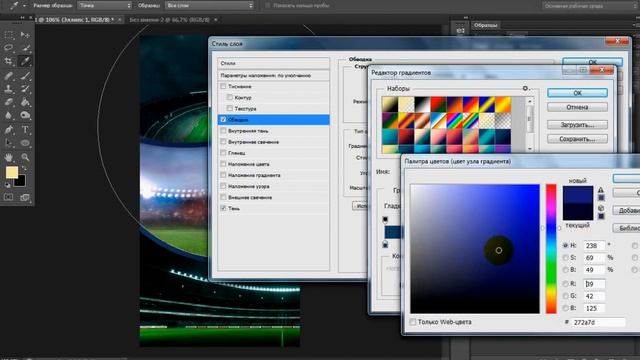
Task: Enable Тиснение checkbox in layer styles
Action: click(x=223, y=86)
